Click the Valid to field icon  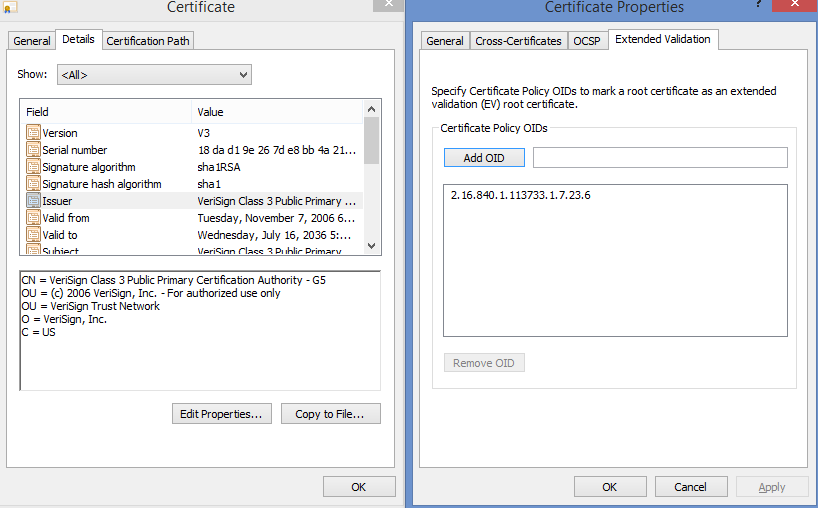(33, 235)
